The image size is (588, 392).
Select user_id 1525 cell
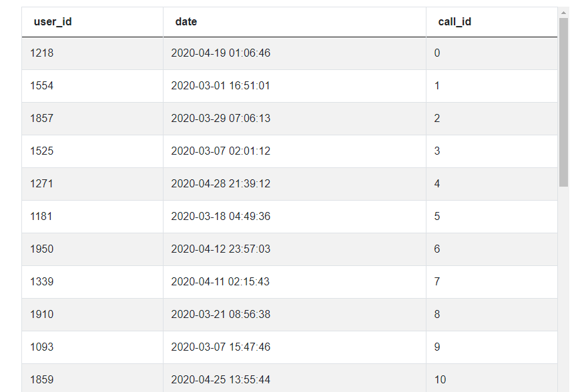[92, 151]
